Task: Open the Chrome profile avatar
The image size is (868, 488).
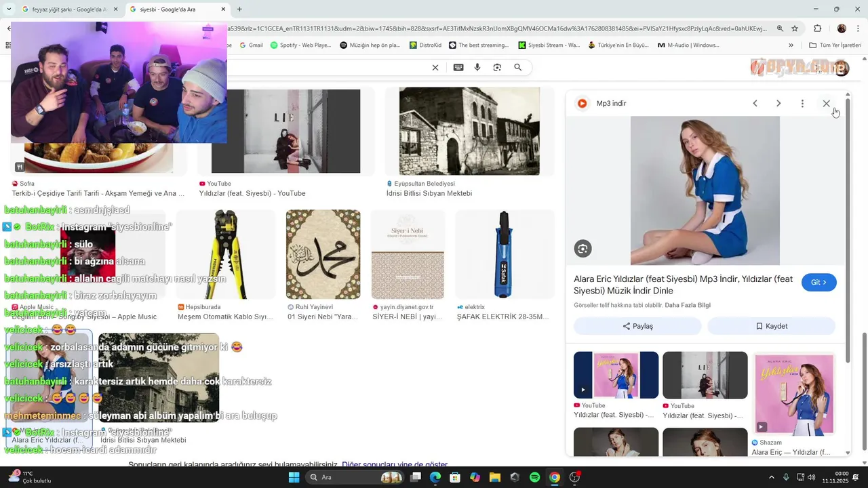Action: point(842,28)
